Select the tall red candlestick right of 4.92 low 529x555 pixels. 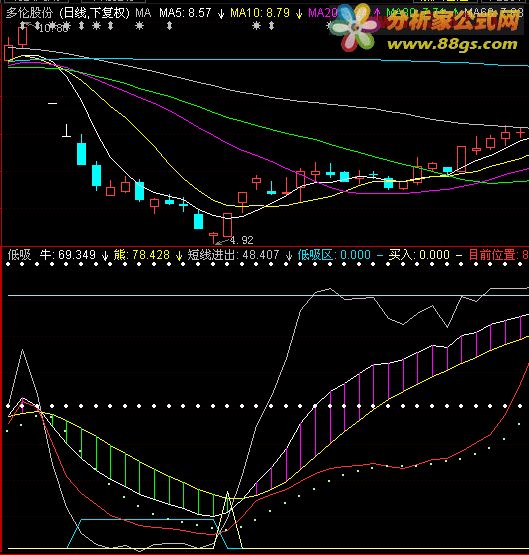click(228, 225)
